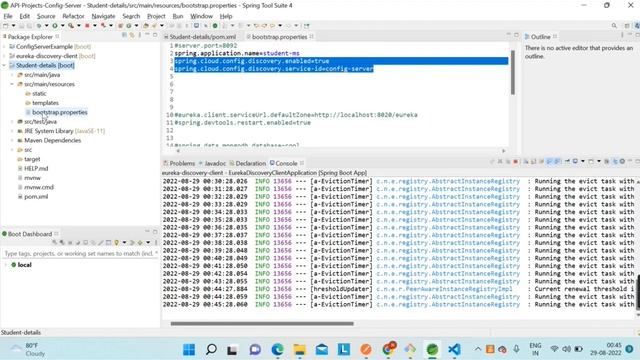Click the editor horizontal scrollbar right arrow
The image size is (640, 360).
click(504, 151)
